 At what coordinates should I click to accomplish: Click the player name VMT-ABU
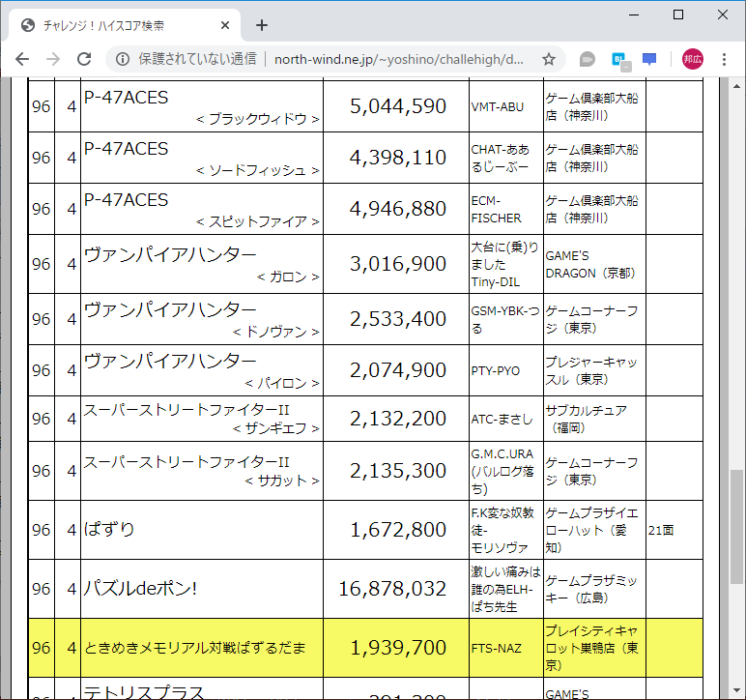pos(498,106)
